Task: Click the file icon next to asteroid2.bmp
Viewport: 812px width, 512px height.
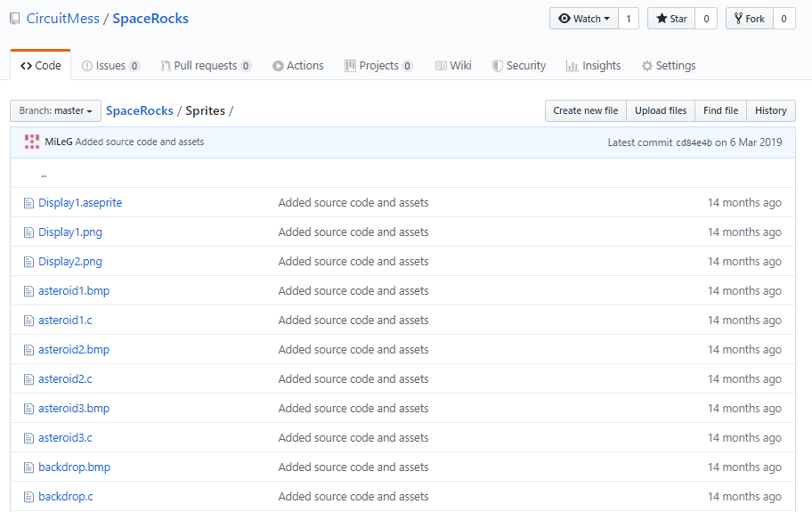Action: coord(29,350)
